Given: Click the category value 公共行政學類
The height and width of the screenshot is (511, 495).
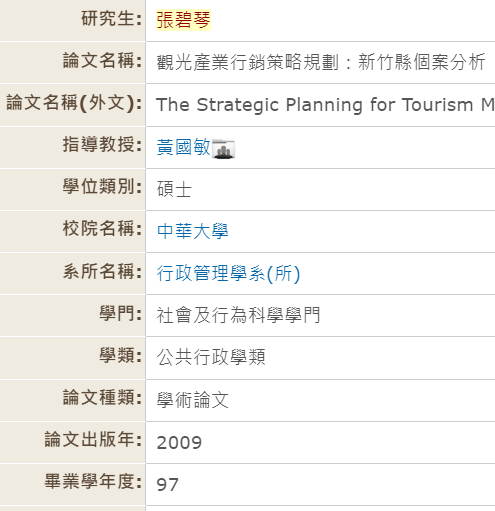Looking at the screenshot, I should pos(211,357).
